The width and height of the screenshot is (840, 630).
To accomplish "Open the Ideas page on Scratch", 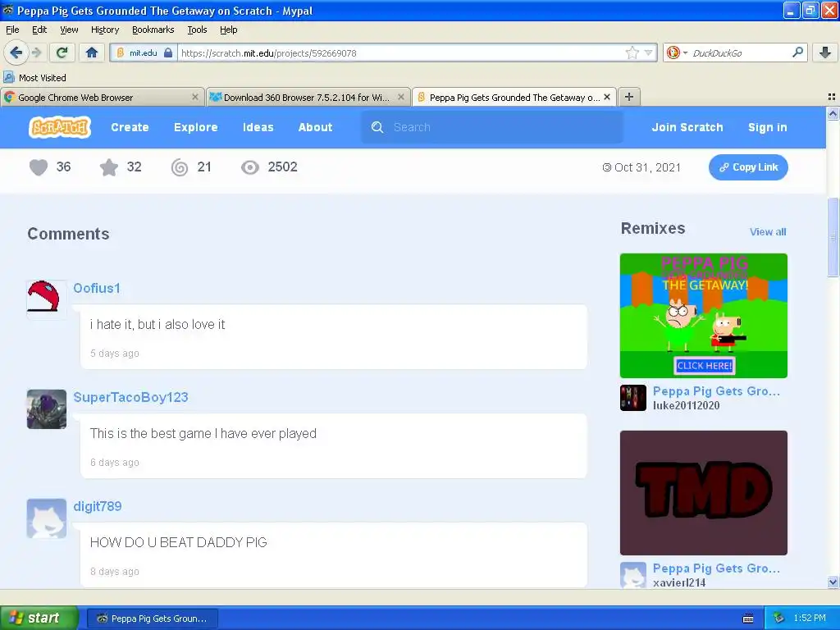I will 258,127.
